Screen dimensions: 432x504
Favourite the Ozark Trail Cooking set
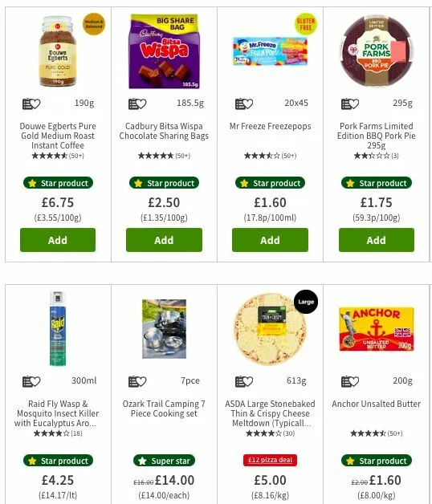137,381
